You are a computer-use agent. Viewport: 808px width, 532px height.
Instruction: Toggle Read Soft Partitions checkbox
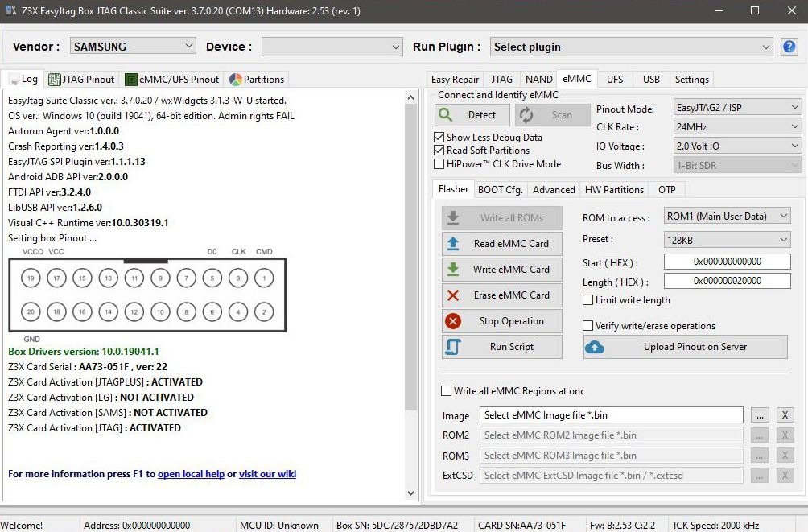coord(439,151)
